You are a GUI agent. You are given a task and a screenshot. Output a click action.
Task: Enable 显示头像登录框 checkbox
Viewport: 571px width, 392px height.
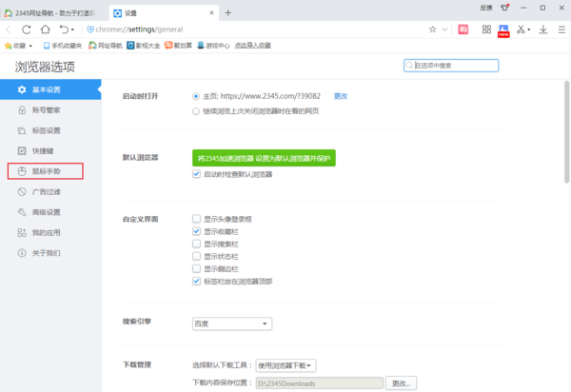[x=196, y=218]
